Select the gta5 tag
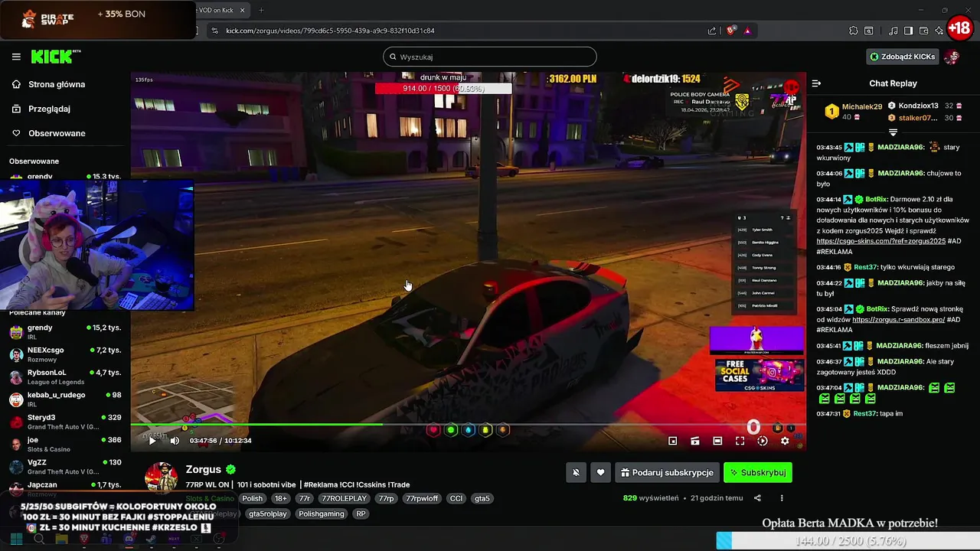This screenshot has height=551, width=980. click(x=482, y=498)
